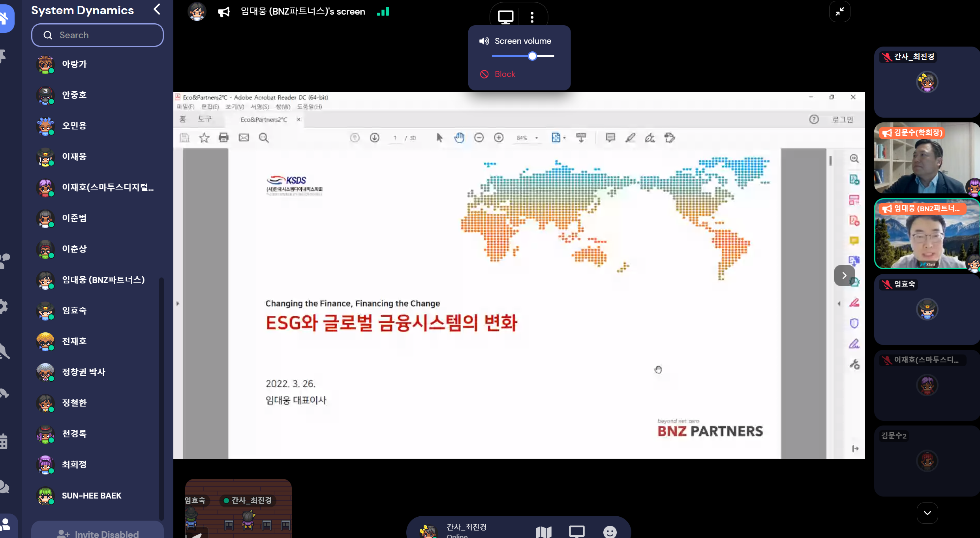Viewport: 980px width, 538px height.
Task: Toggle muted mic icon on 이재호 video tile
Action: pyautogui.click(x=887, y=360)
